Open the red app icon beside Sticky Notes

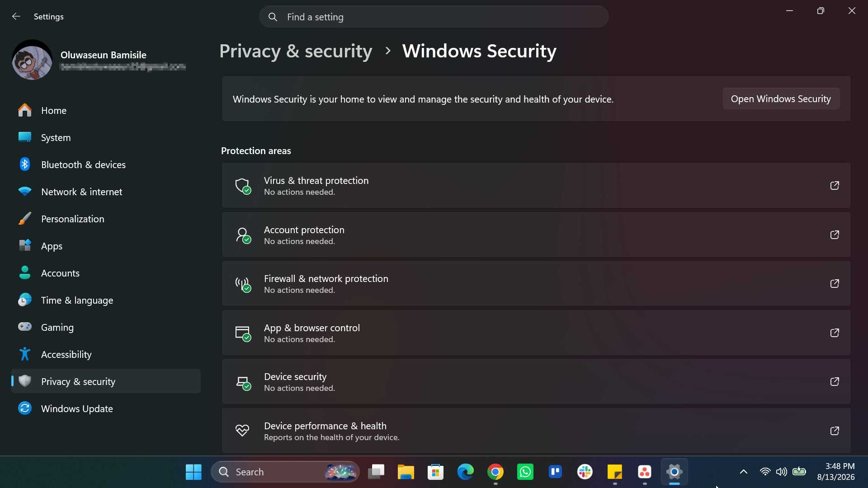[645, 472]
